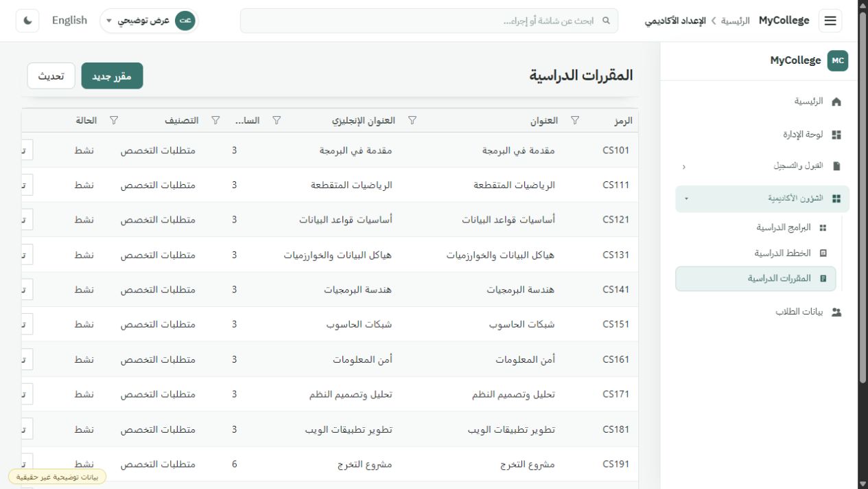Click الرياضيات المتقطعة in العنوان column

(515, 185)
